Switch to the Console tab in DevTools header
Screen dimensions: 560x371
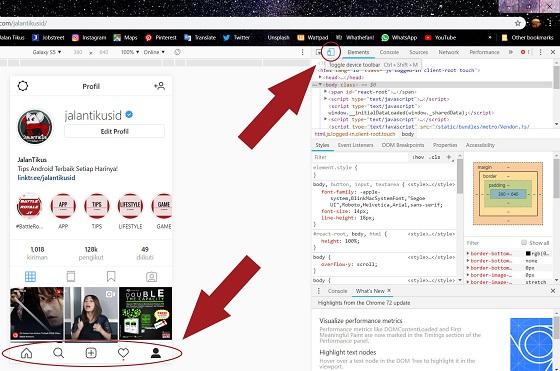[389, 52]
